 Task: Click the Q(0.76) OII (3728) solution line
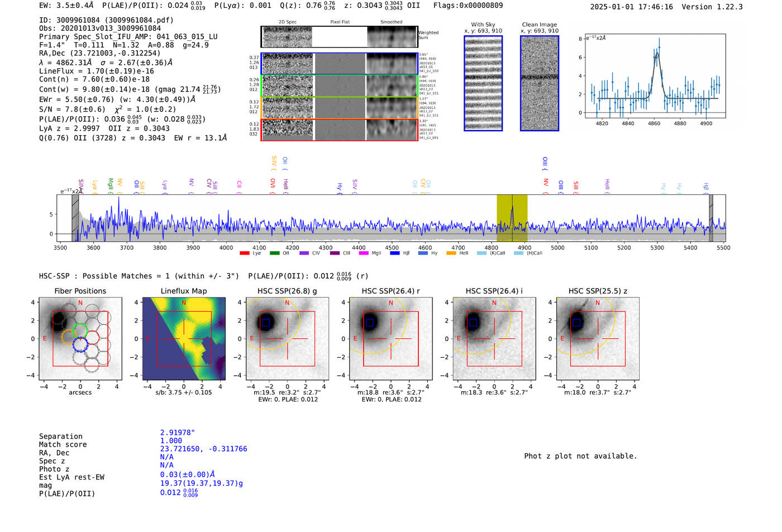(x=133, y=138)
